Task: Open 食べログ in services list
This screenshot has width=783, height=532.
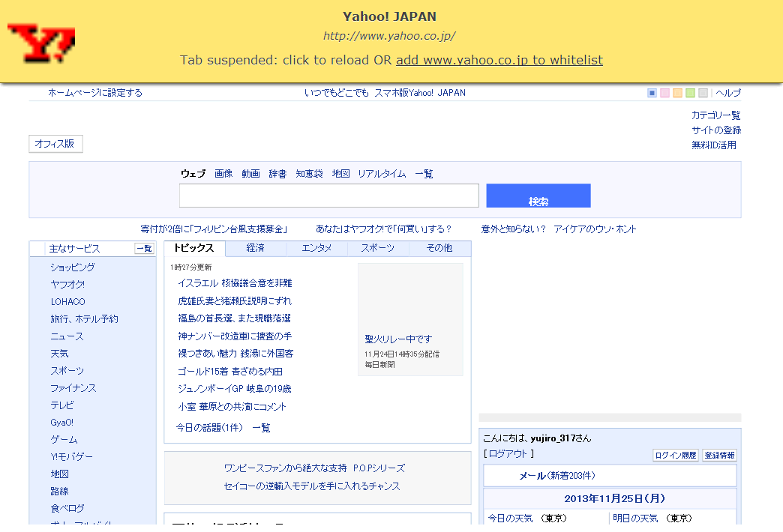Action: pos(67,509)
